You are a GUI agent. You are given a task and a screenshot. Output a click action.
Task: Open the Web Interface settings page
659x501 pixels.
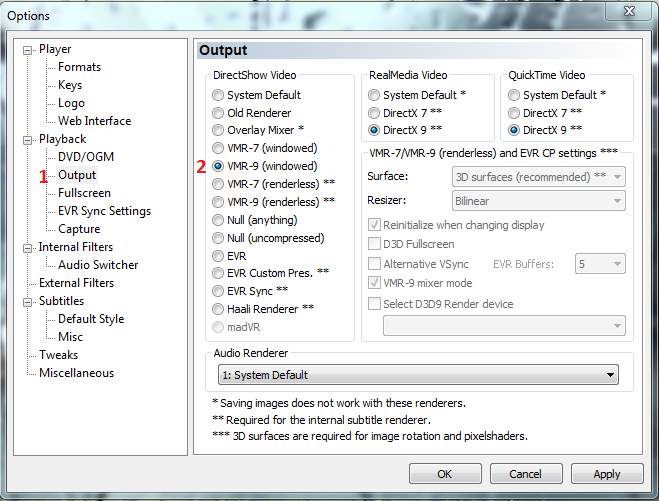[x=95, y=121]
